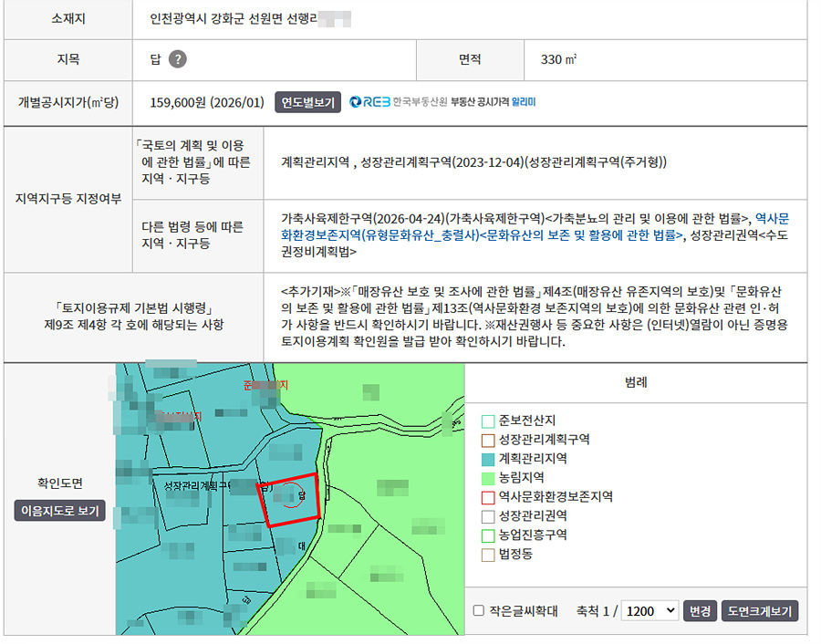
Task: Click the 역사문화환경보존지역 red legend box
Action: click(487, 497)
